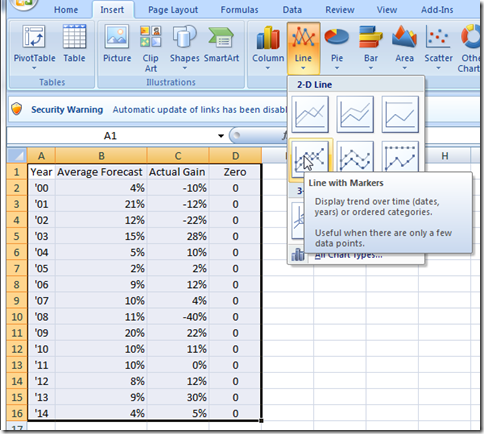The height and width of the screenshot is (434, 484).
Task: Click the Picture icon
Action: [117, 37]
